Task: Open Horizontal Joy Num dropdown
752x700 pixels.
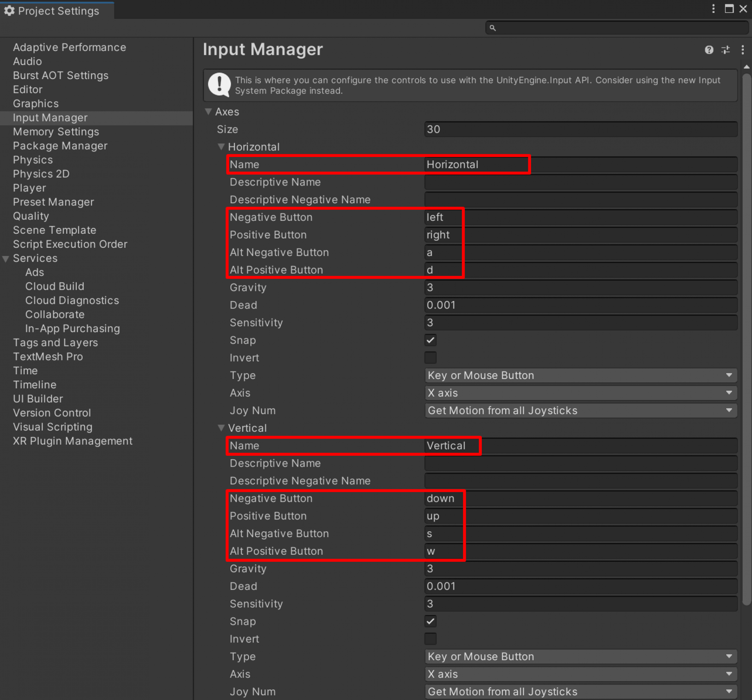Action: pyautogui.click(x=581, y=411)
